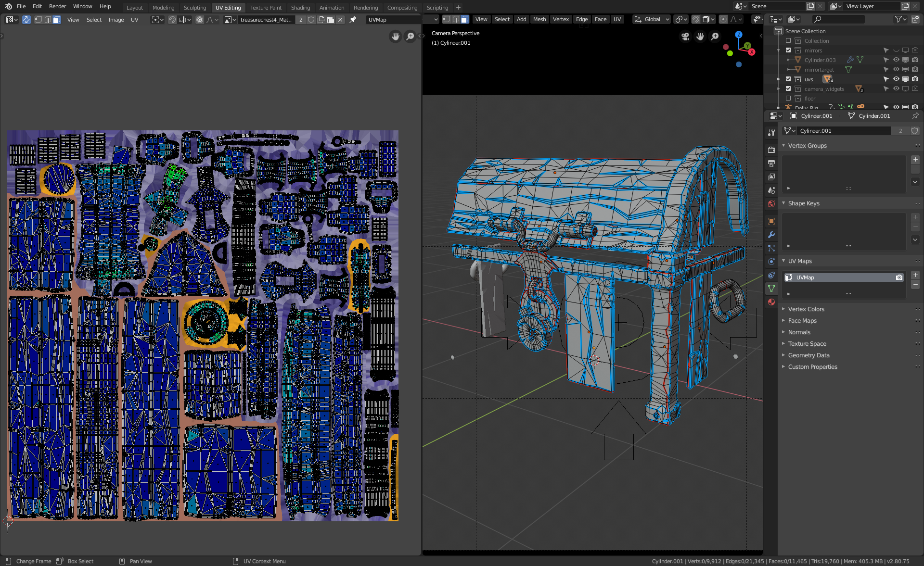Open Geometry Data panel

(808, 355)
